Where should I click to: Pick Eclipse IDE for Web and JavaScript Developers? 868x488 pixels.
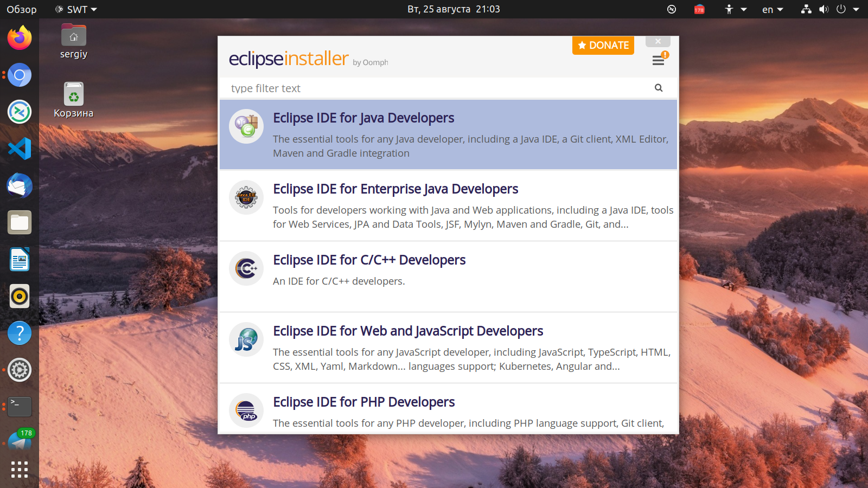(x=408, y=331)
